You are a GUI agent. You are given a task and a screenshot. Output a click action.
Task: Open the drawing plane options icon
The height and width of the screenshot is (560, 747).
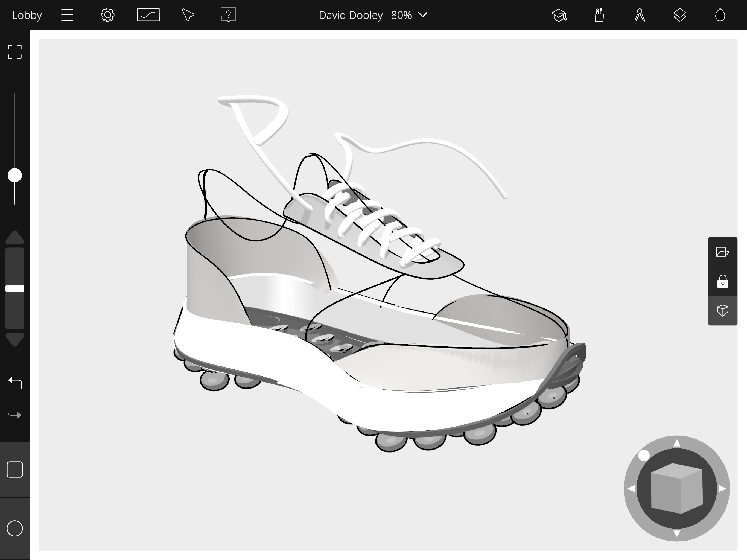[x=722, y=252]
